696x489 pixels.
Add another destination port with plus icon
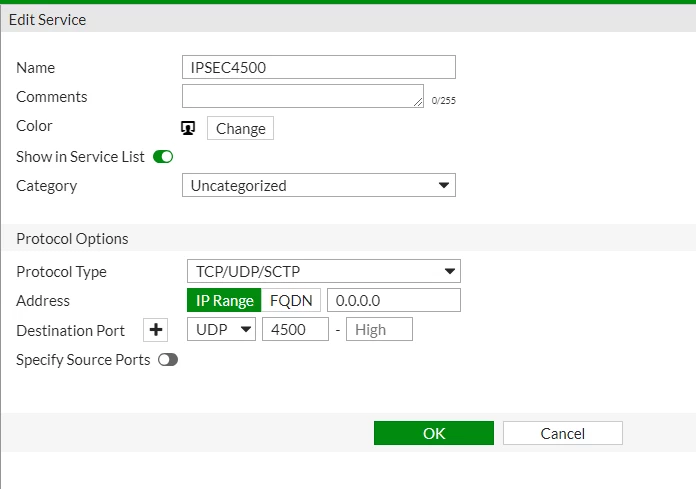tap(155, 330)
